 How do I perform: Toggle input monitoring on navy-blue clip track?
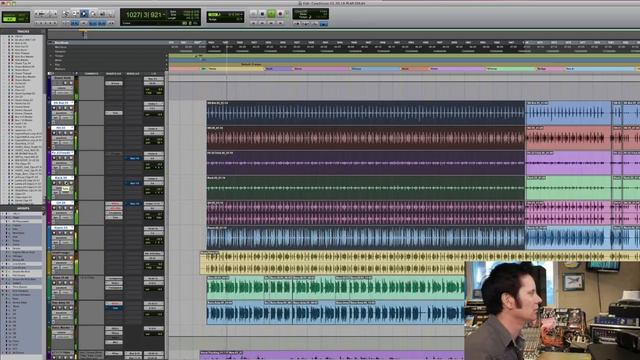pyautogui.click(x=60, y=108)
